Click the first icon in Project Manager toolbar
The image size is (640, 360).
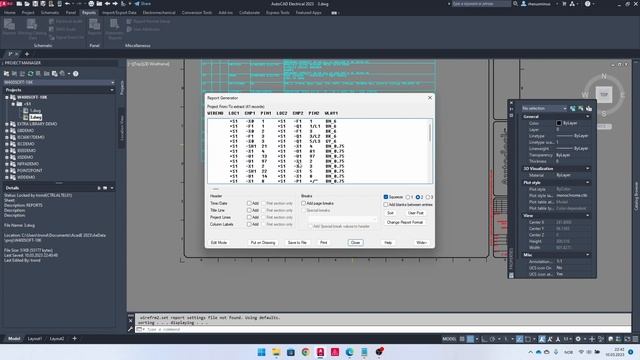pos(7,74)
